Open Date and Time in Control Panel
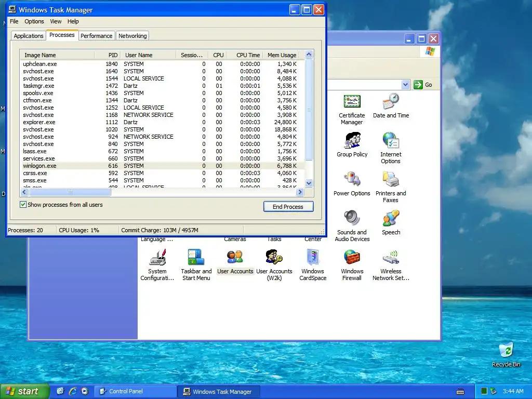Image resolution: width=532 pixels, height=399 pixels. pos(391,101)
